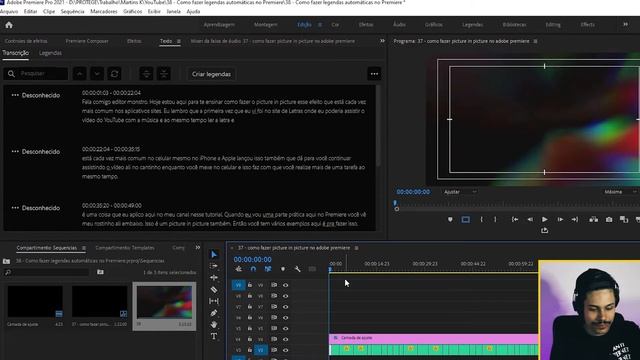Open the Arquivo menu
The height and width of the screenshot is (360, 640).
pos(9,11)
